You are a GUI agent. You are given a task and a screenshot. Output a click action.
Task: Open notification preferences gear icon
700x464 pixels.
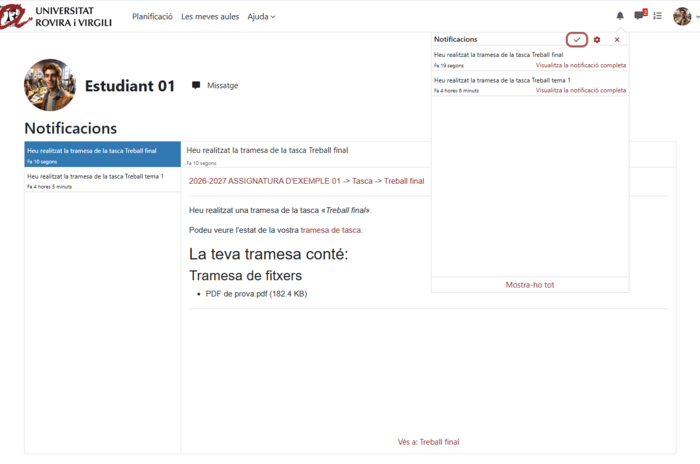click(597, 40)
